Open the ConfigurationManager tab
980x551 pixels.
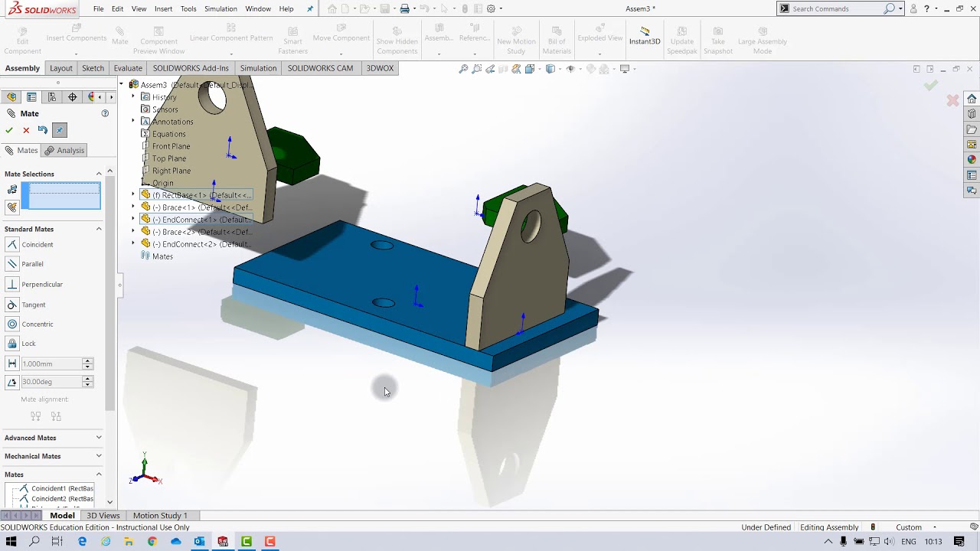(52, 97)
